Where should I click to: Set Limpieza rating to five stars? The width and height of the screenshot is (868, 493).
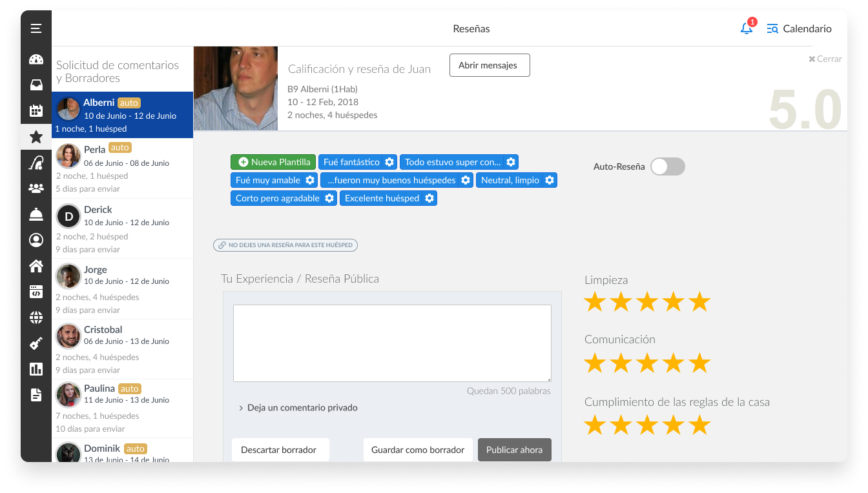699,302
